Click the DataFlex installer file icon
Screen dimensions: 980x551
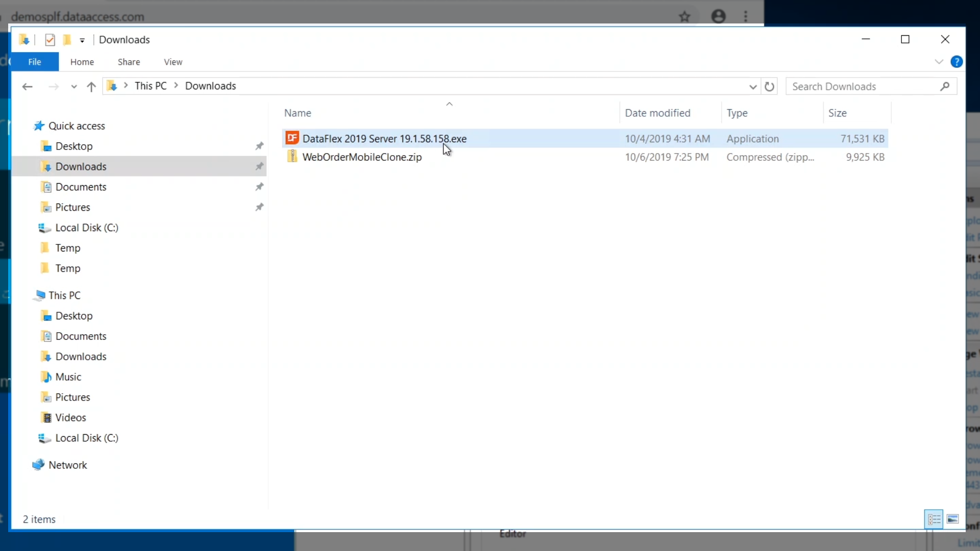click(x=292, y=138)
